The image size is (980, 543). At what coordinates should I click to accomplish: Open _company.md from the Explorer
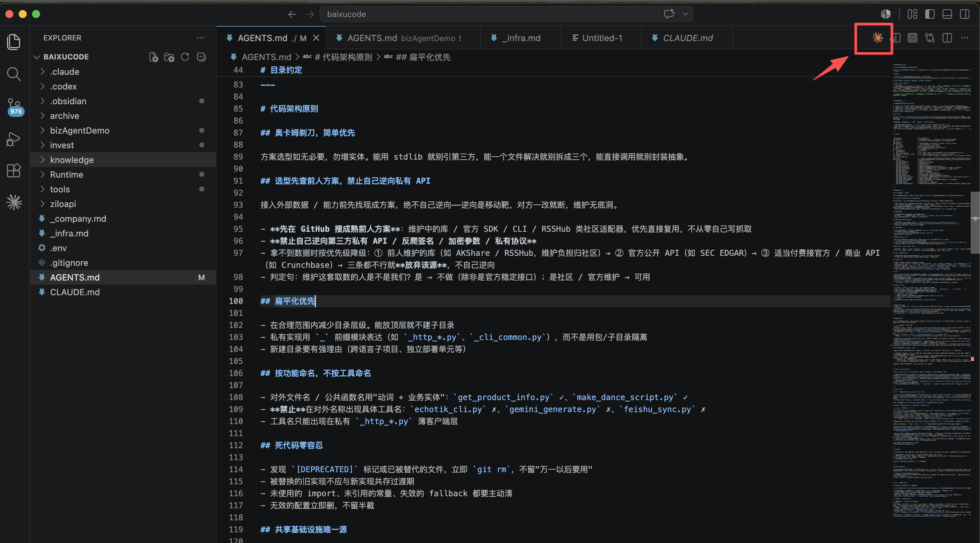123,219
